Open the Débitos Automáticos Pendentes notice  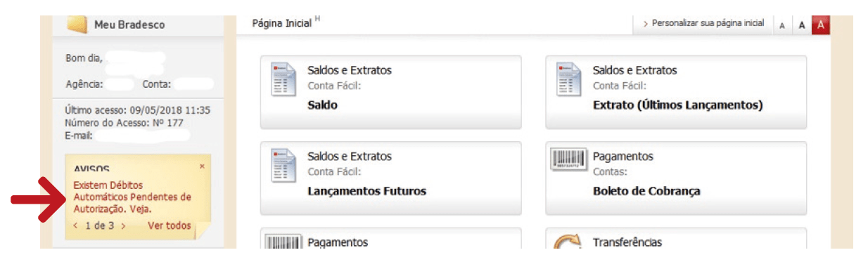[x=132, y=197]
